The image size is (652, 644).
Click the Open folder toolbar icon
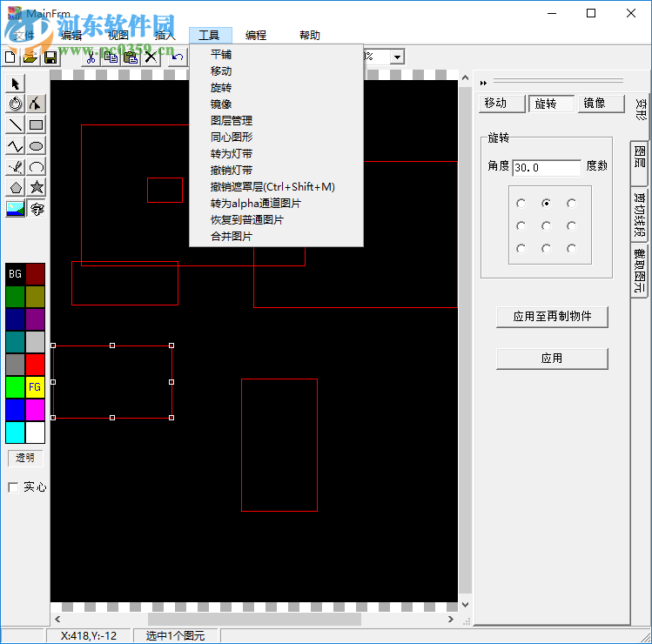click(30, 57)
